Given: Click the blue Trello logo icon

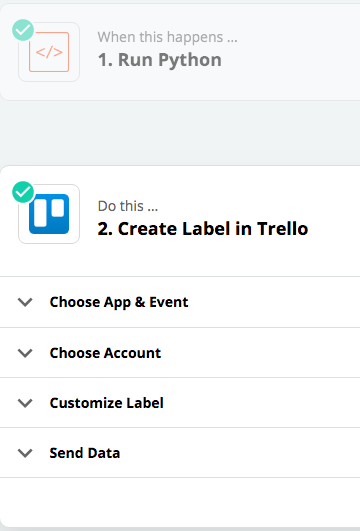Looking at the screenshot, I should point(49,214).
